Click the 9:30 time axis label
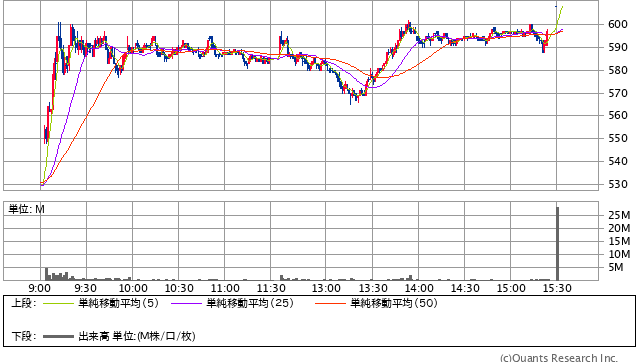This screenshot has height=362, width=638. click(85, 288)
